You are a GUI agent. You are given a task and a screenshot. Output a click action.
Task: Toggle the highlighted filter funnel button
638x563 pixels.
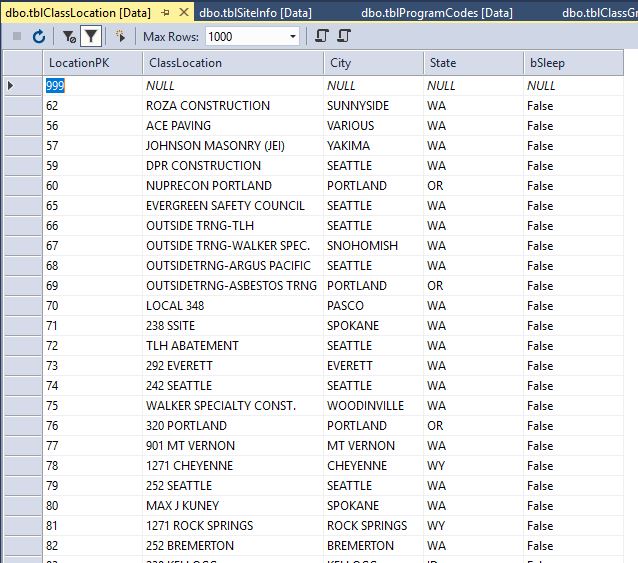click(91, 36)
